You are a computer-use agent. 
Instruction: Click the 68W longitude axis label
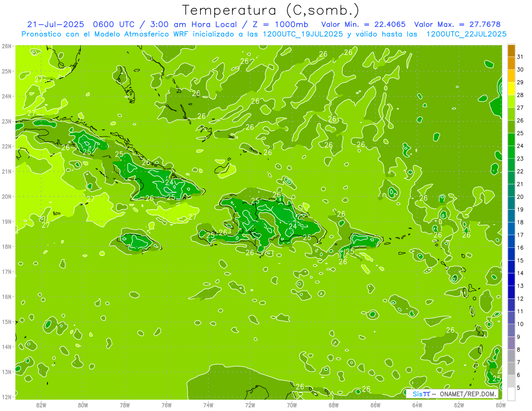pyautogui.click(x=333, y=404)
